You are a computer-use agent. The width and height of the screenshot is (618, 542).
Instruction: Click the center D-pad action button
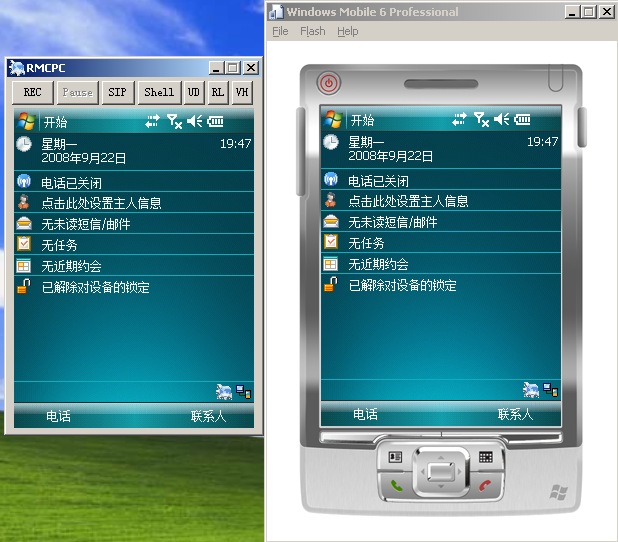pyautogui.click(x=441, y=471)
